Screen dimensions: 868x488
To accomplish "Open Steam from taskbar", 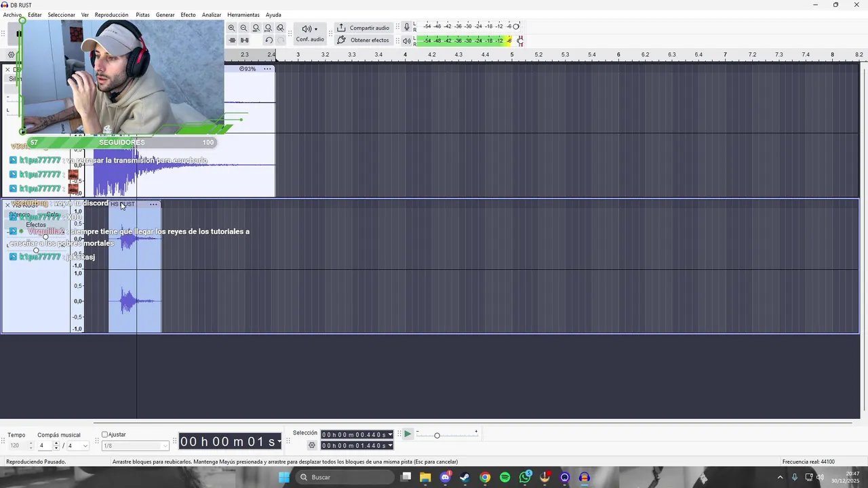I will [x=465, y=477].
